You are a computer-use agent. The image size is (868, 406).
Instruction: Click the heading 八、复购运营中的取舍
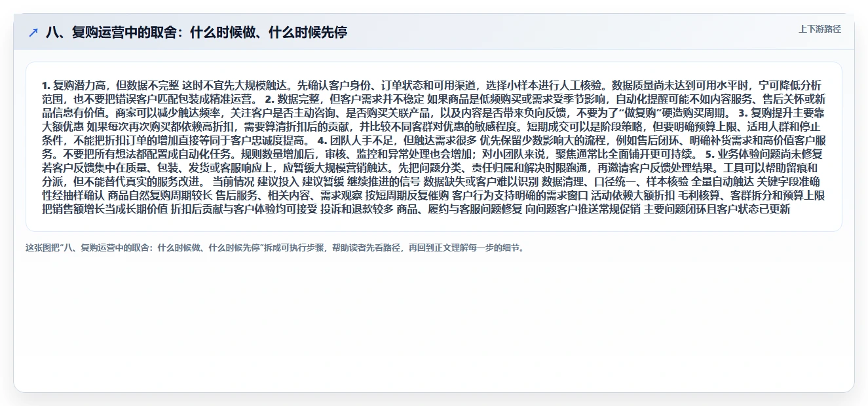196,32
